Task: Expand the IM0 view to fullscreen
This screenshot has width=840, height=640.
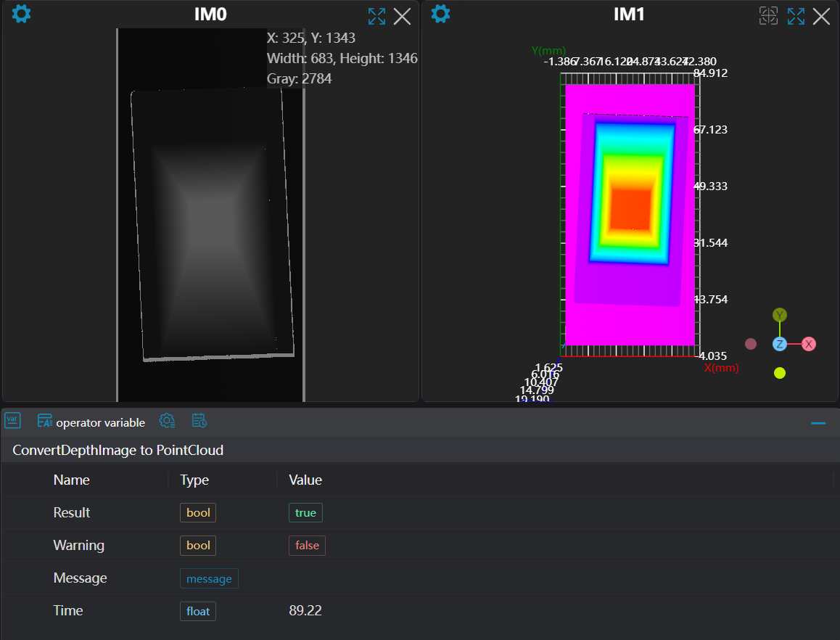Action: coord(376,17)
